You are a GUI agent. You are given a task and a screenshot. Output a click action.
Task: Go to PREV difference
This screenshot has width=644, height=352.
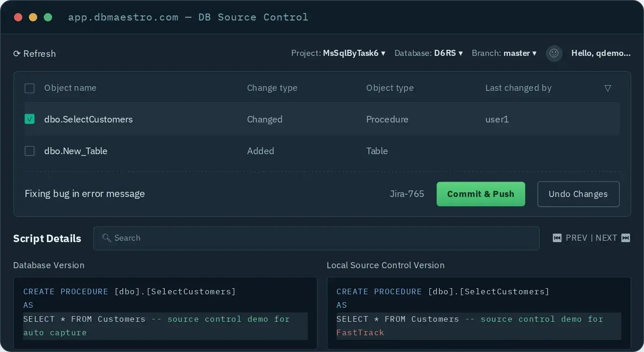click(x=577, y=238)
